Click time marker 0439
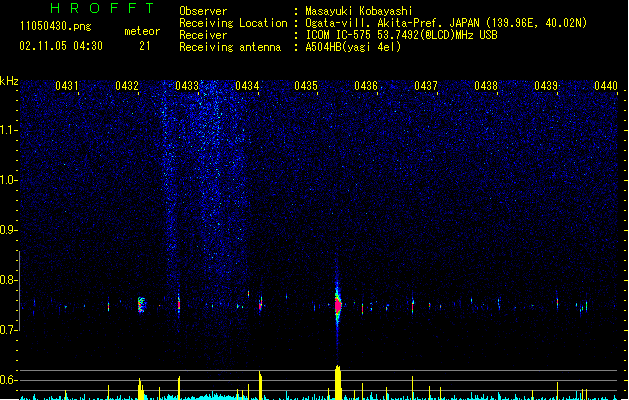The image size is (629, 400). pyautogui.click(x=546, y=86)
